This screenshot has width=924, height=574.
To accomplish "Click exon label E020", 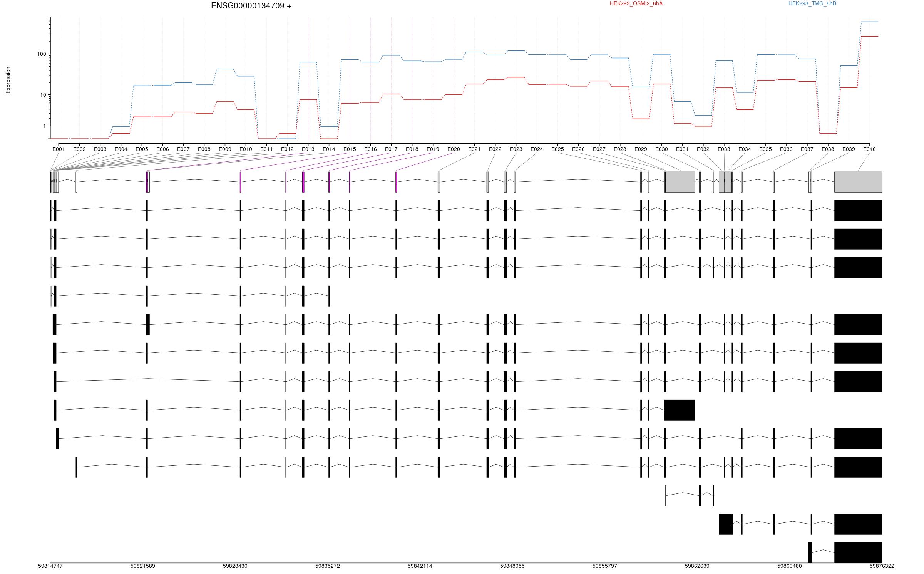I will 454,149.
